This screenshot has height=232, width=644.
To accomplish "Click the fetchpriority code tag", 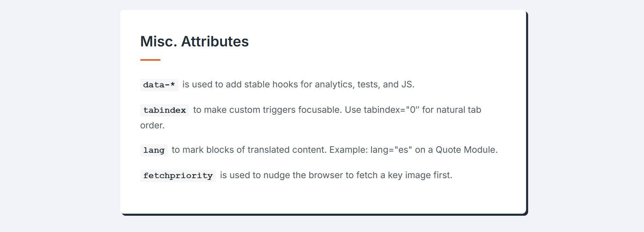I will coord(178,175).
